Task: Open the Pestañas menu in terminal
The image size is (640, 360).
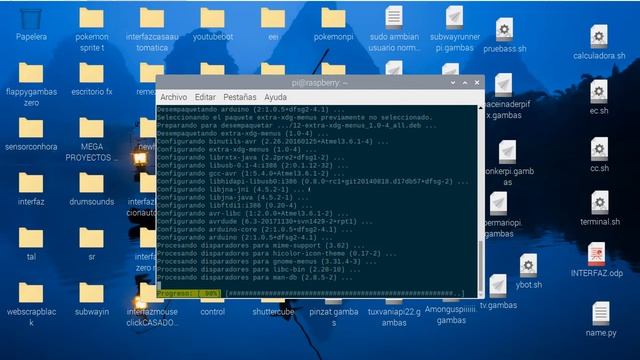Action: [x=240, y=97]
